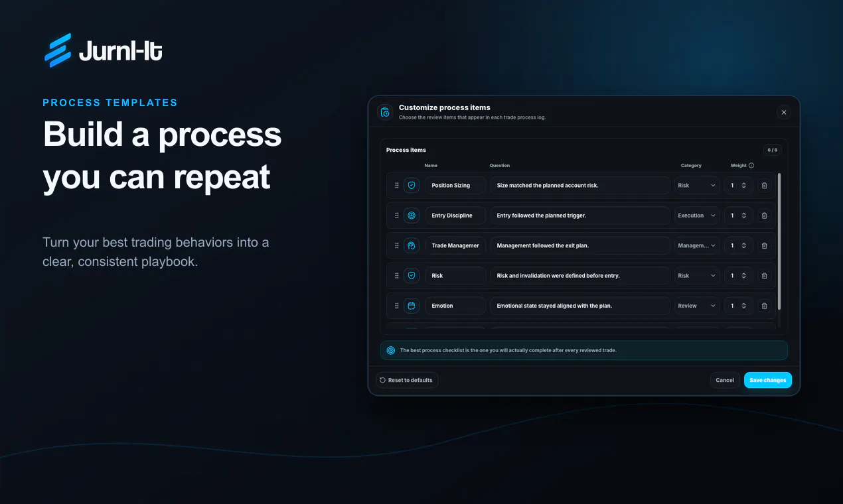Open Execution category dropdown for Entry Discipline
Viewport: 843px width, 504px height.
pos(697,216)
